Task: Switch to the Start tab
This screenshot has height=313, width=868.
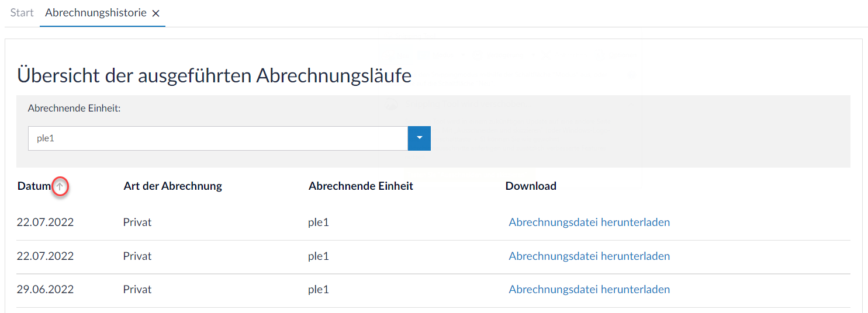Action: coord(22,13)
